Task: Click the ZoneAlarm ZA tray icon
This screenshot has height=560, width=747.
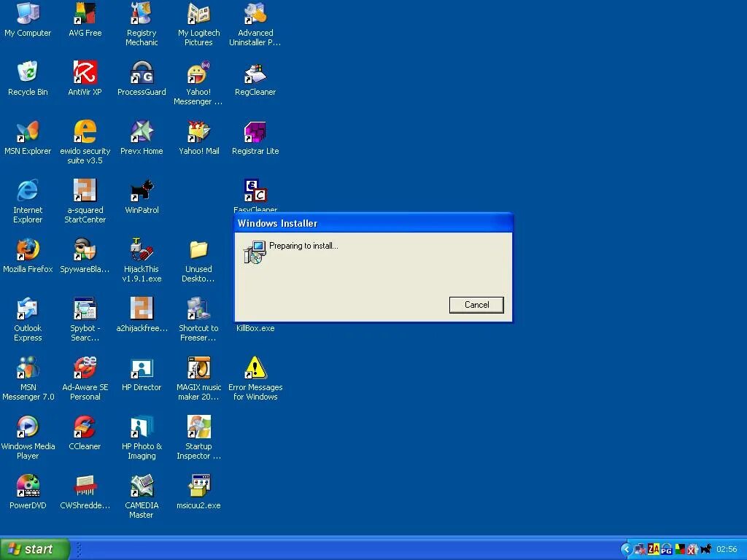Action: tap(653, 550)
